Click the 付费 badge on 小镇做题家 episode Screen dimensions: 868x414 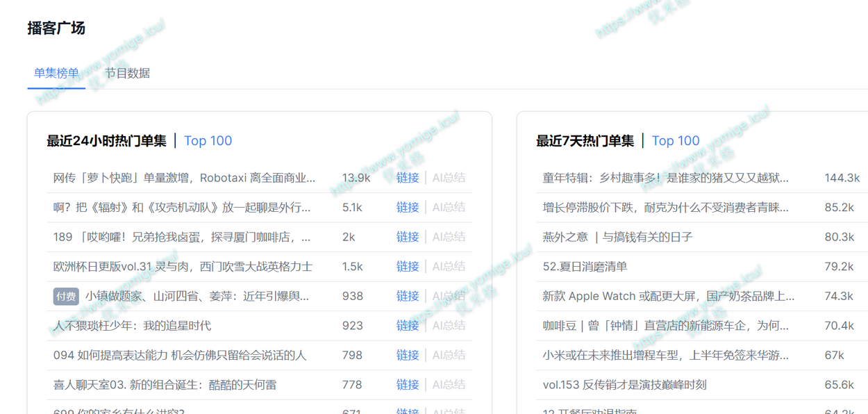point(66,297)
